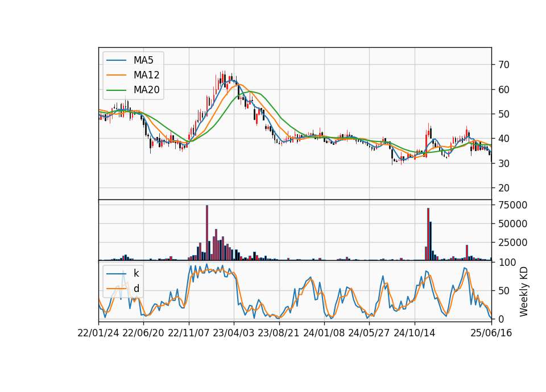Image resolution: width=546 pixels, height=392 pixels.
Task: Click the price axis value 20
Action: click(x=503, y=188)
